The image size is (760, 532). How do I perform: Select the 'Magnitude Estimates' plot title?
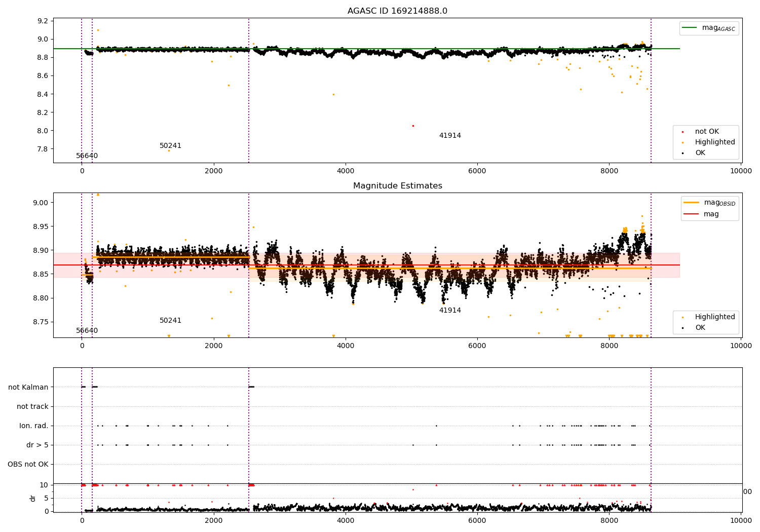pos(397,186)
